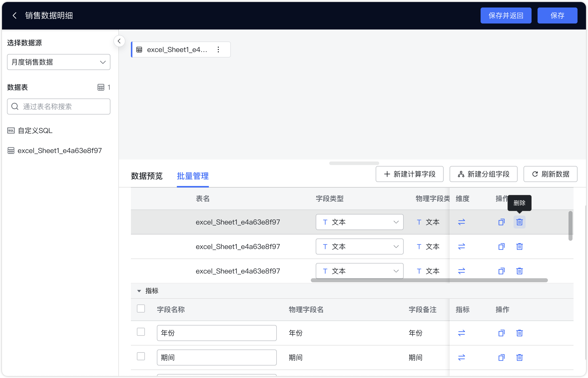Screen dimensions: 588x378
Task: Click the 字段类型 column header
Action: pyautogui.click(x=330, y=199)
